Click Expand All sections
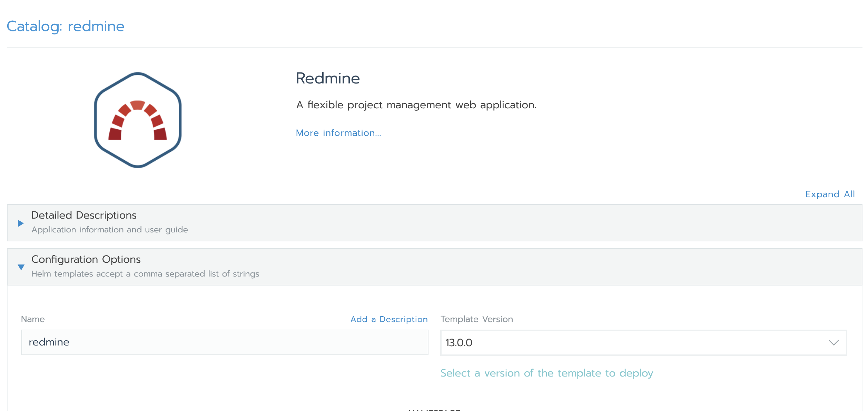 pos(830,194)
